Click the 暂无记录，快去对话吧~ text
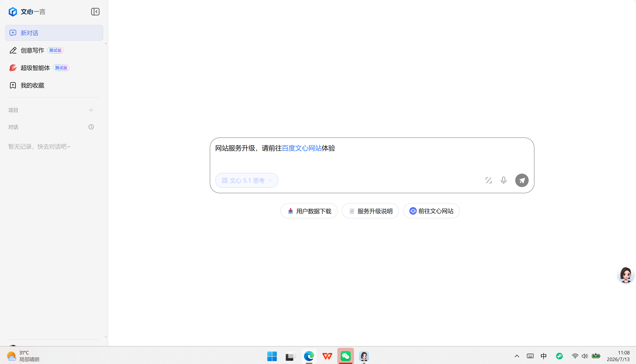 tap(40, 146)
